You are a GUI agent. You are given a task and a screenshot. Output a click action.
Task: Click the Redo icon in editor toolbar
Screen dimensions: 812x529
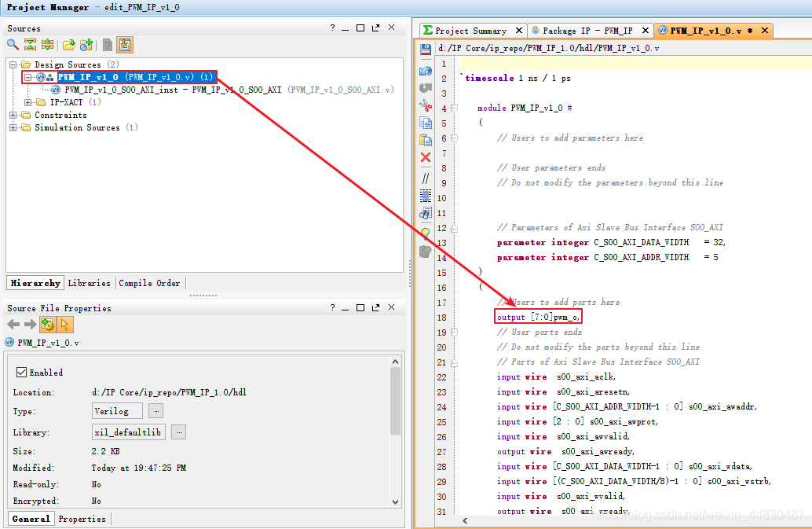[426, 88]
